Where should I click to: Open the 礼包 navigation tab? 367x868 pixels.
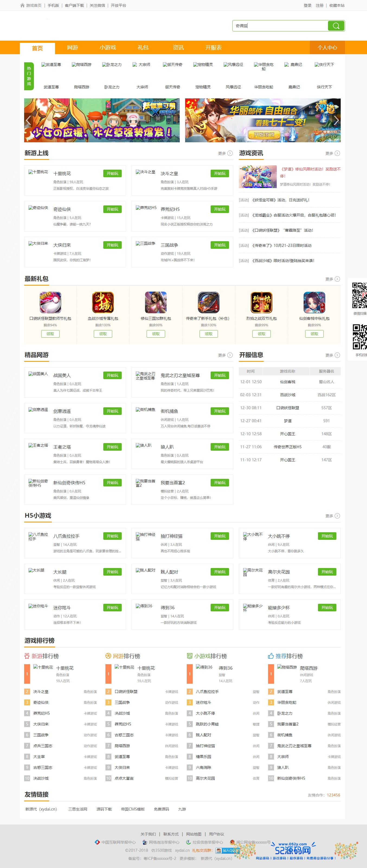tap(143, 47)
